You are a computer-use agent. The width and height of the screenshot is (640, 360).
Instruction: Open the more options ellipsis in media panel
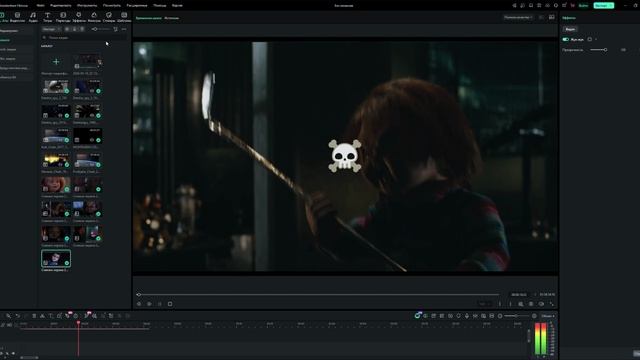pos(124,29)
